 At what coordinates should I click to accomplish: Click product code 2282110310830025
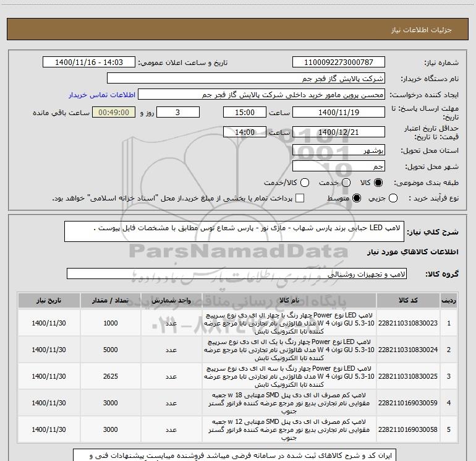[408, 376]
